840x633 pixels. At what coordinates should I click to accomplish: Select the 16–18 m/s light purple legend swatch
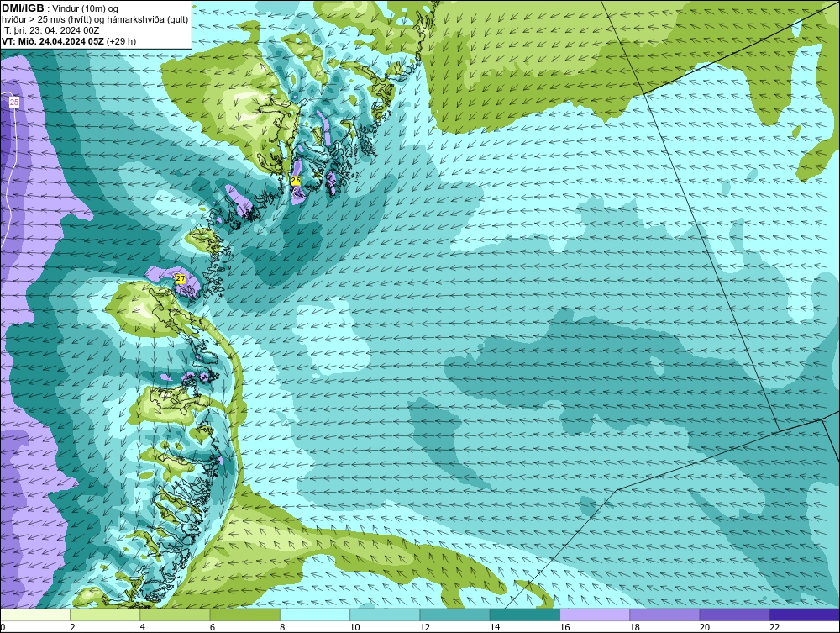pyautogui.click(x=595, y=615)
